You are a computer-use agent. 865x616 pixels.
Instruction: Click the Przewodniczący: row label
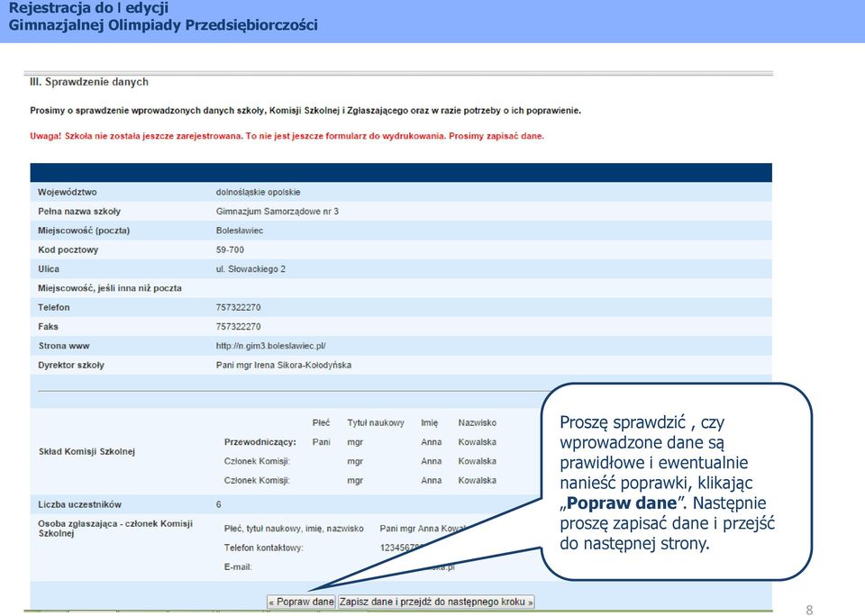[259, 441]
